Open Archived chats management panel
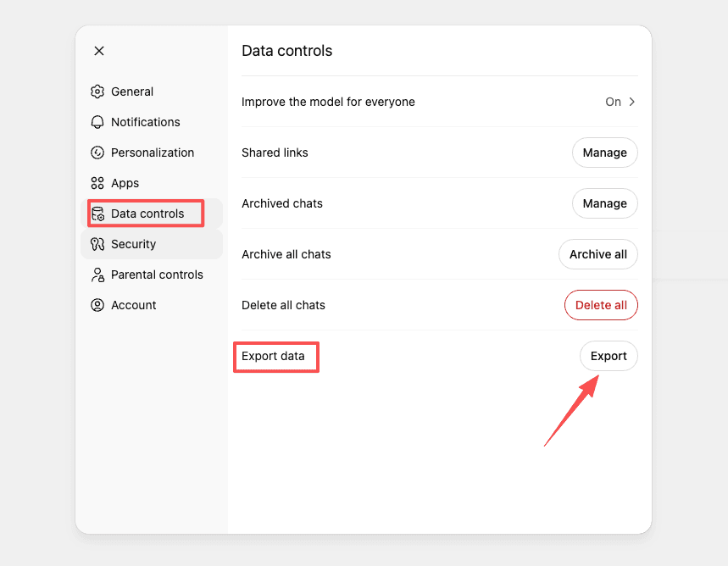The image size is (728, 566). coord(604,203)
